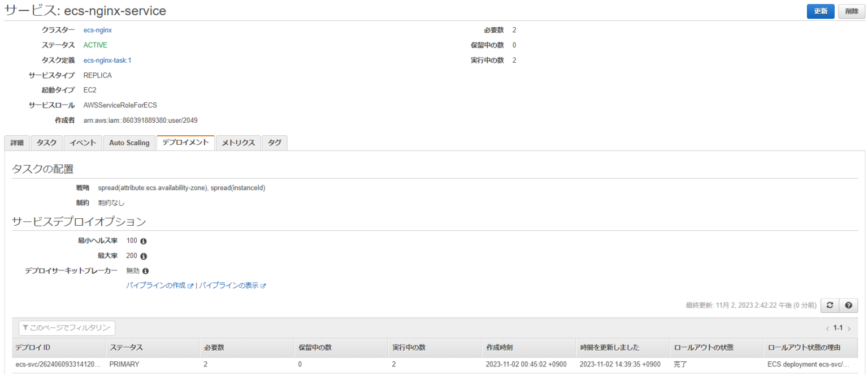Open the ecs-nginx cluster link
This screenshot has height=375, width=868.
pyautogui.click(x=97, y=30)
